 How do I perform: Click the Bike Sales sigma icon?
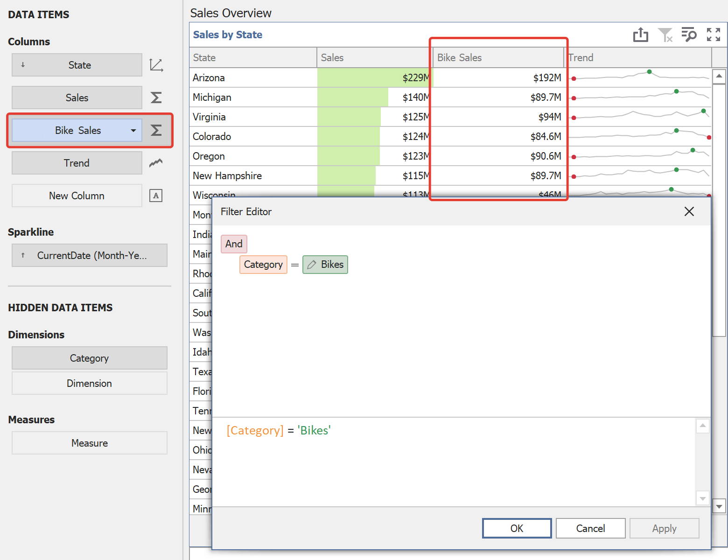156,130
